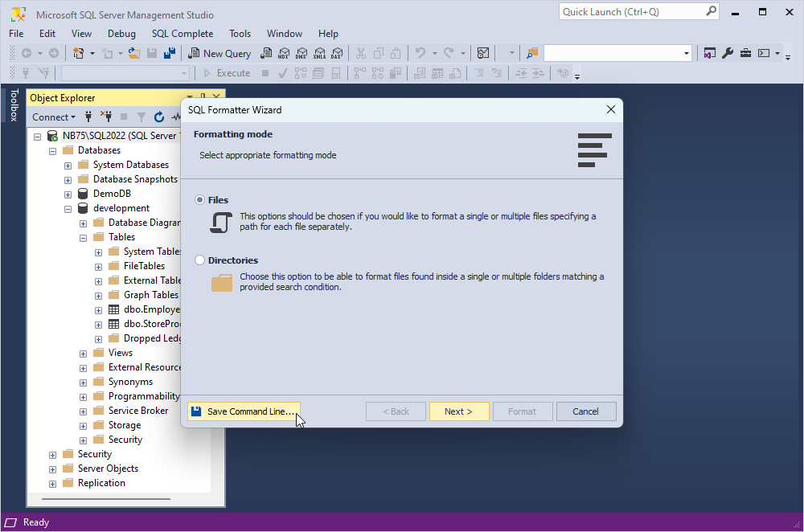This screenshot has width=804, height=532.
Task: Collapse the Tables folder node
Action: click(x=83, y=238)
